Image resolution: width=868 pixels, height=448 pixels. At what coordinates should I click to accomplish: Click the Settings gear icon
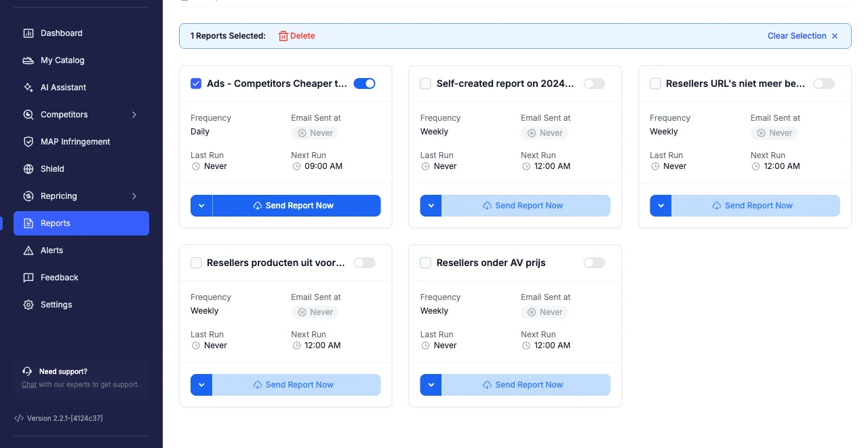click(x=28, y=305)
